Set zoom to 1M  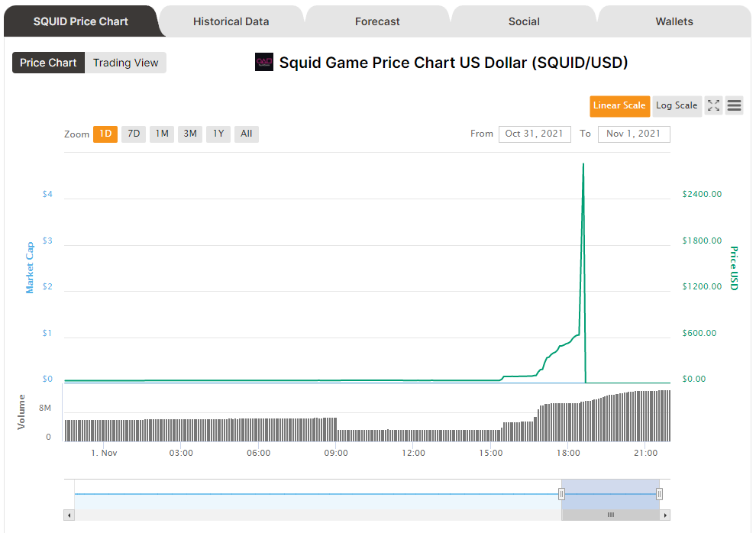coord(162,134)
